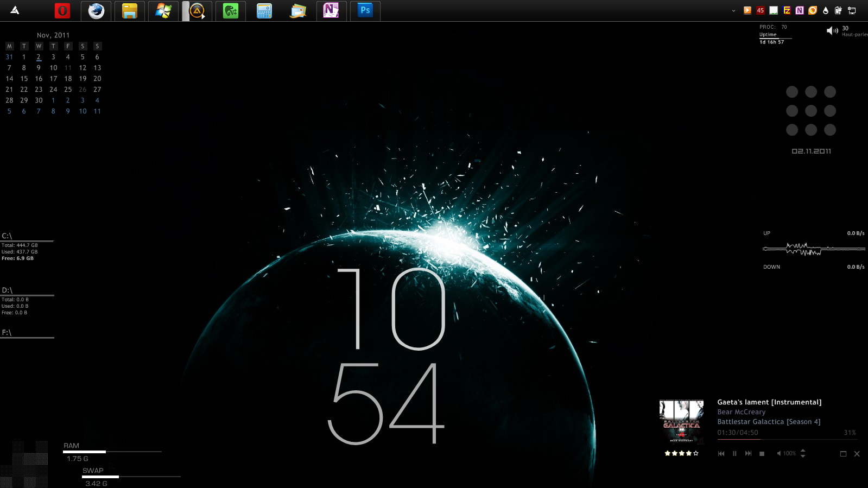
Task: Open the power plug battery tray icon
Action: tap(839, 10)
